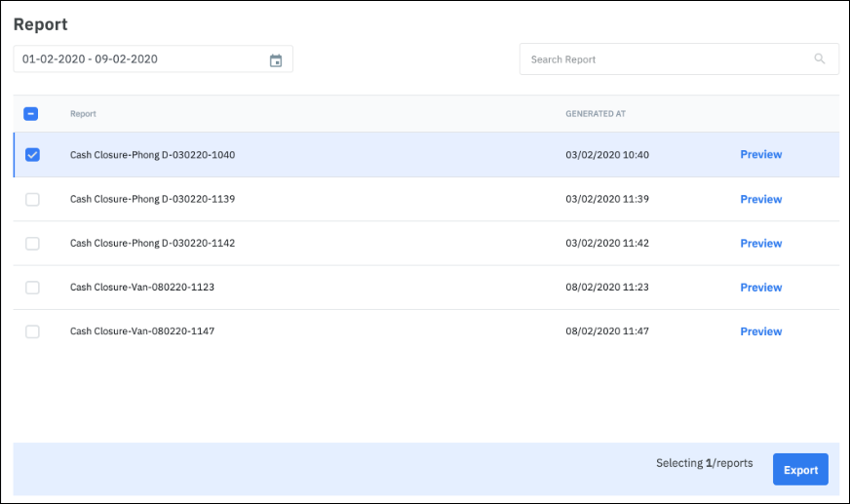Click the GENERATED AT column header
The height and width of the screenshot is (504, 850).
click(596, 114)
